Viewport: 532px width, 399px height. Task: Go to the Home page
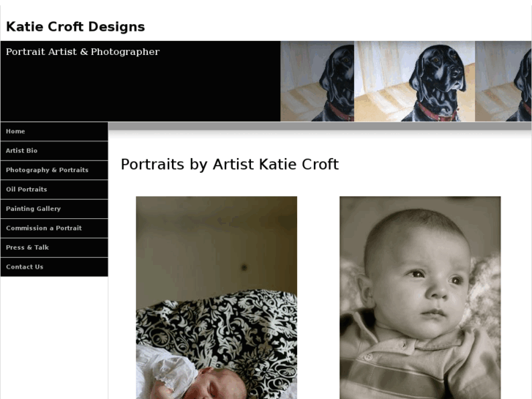[15, 132]
